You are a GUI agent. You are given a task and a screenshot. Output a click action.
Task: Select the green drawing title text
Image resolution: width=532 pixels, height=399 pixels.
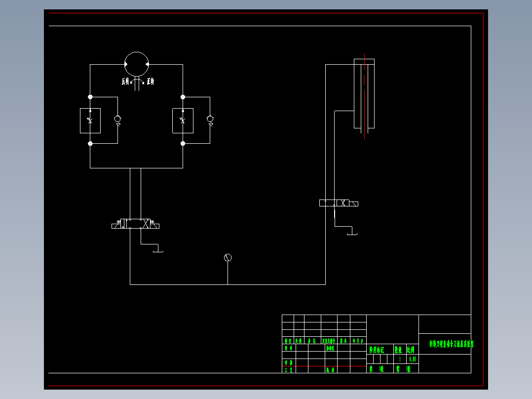coord(451,344)
